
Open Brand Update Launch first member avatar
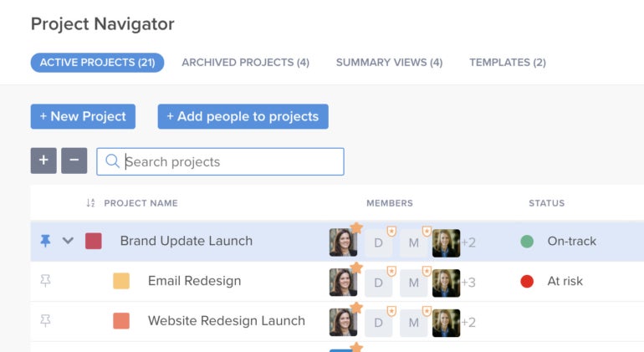click(343, 242)
